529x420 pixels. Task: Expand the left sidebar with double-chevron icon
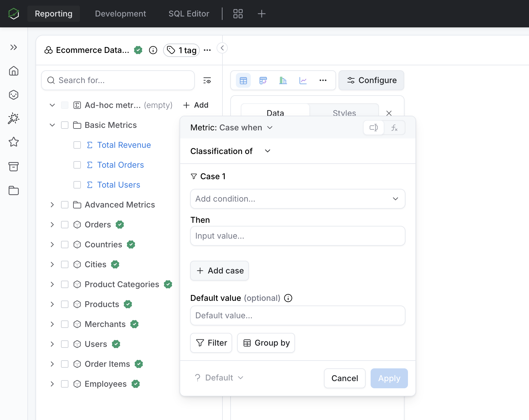pos(14,47)
